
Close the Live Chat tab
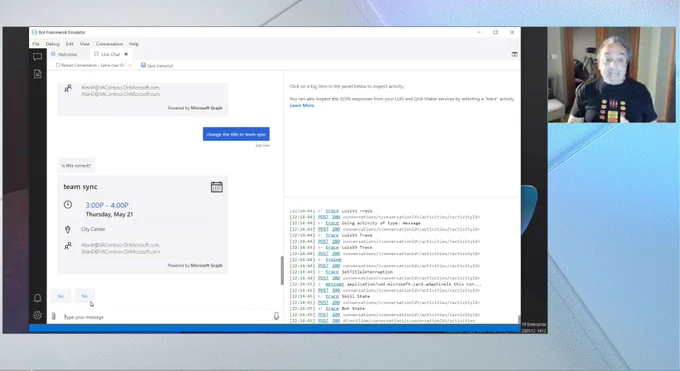coord(126,54)
